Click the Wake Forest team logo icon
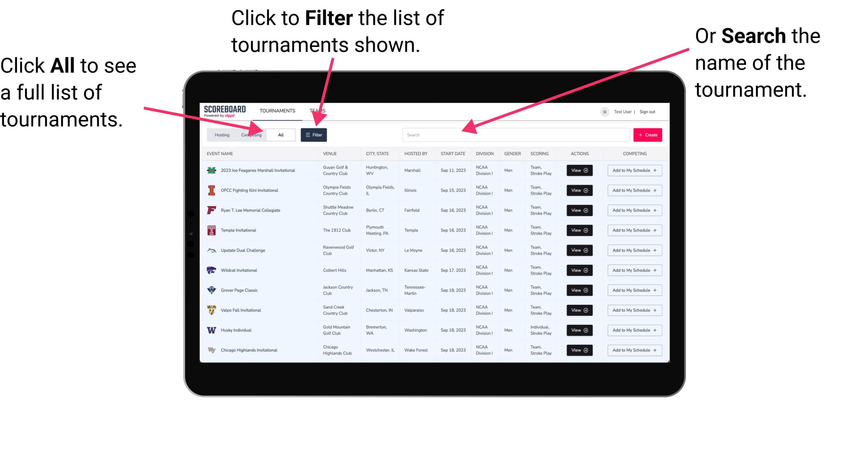Image resolution: width=868 pixels, height=467 pixels. [x=211, y=350]
